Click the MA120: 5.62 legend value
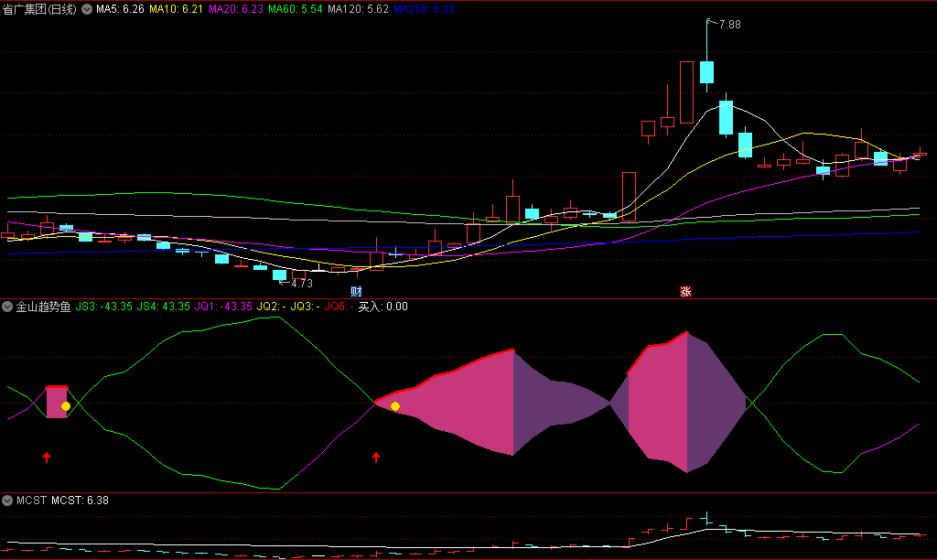 click(x=358, y=9)
